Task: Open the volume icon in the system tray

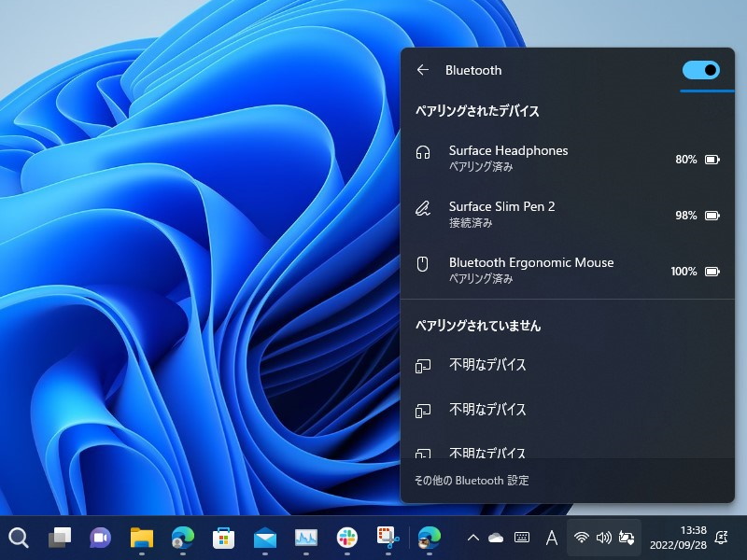Action: click(603, 539)
